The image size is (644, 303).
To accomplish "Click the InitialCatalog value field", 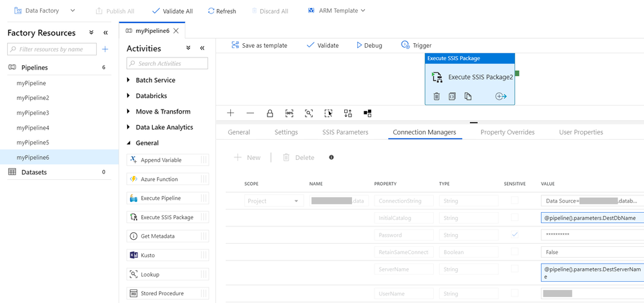I will tap(592, 218).
